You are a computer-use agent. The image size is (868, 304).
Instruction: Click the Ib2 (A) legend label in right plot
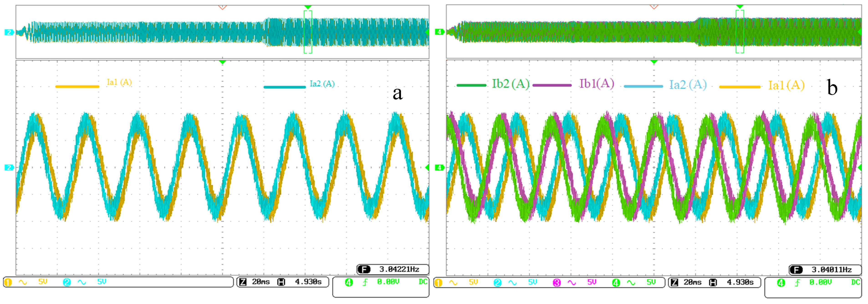[511, 84]
